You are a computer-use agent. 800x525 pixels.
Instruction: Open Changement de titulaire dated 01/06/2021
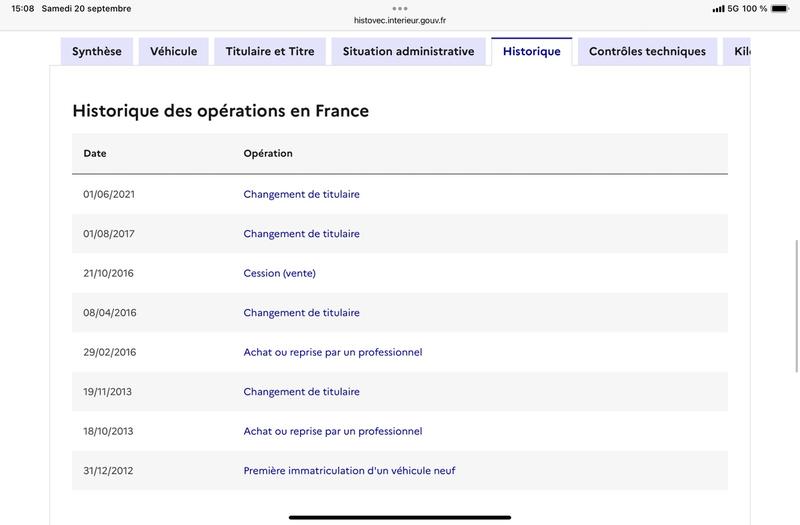click(301, 194)
